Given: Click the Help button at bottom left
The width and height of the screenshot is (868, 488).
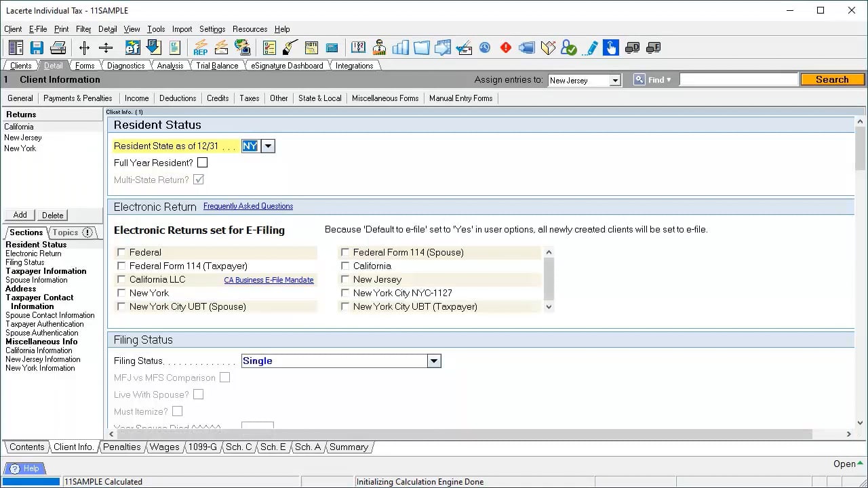Looking at the screenshot, I should pos(25,468).
